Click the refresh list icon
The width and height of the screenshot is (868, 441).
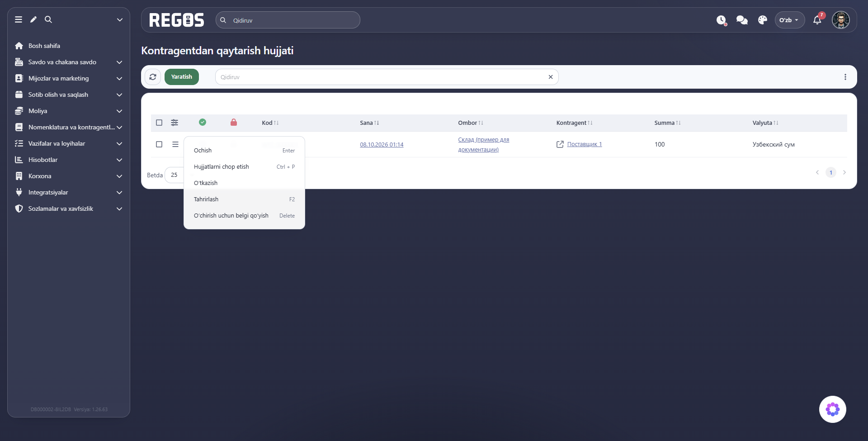(153, 77)
